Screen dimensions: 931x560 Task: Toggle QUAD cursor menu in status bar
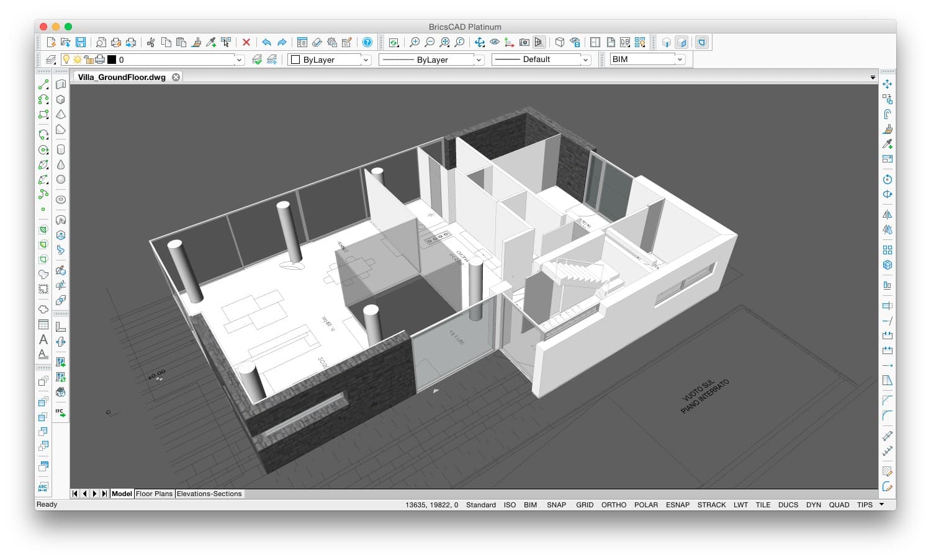[x=839, y=505]
